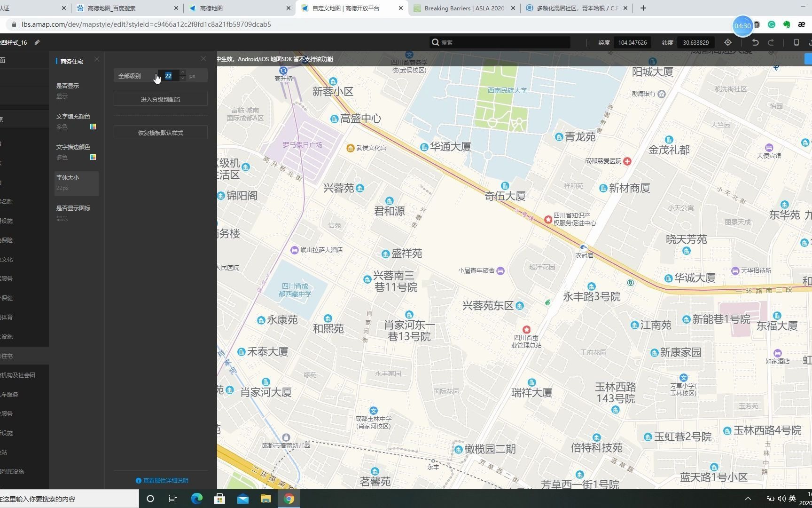Select the 是否显示 property

click(76, 91)
